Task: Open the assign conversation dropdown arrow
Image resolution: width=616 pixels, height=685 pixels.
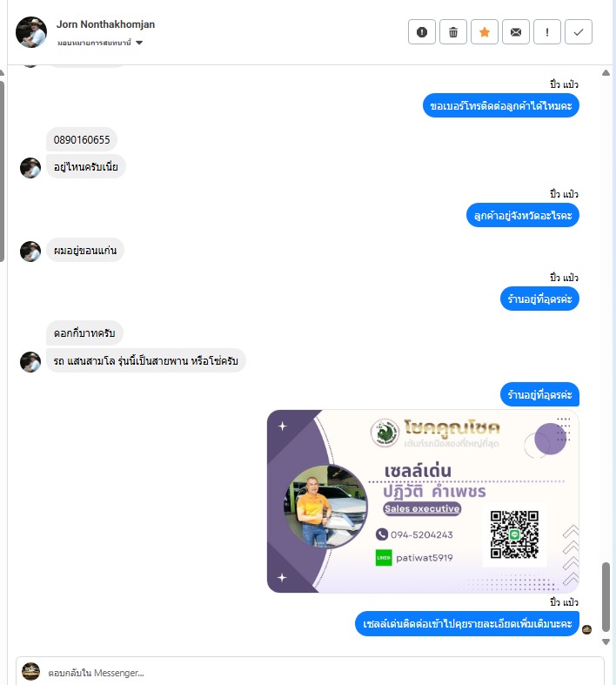Action: (139, 43)
